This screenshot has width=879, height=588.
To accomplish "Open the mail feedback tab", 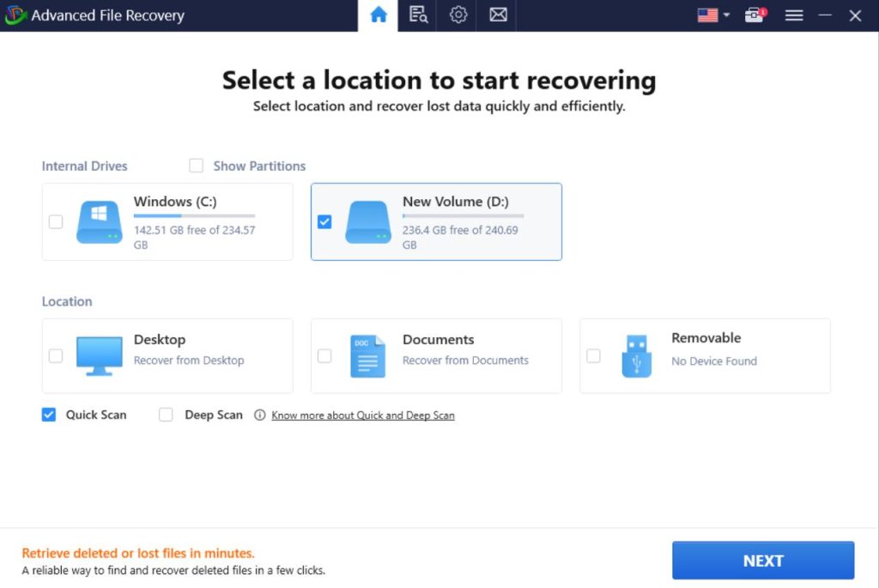I will [498, 15].
